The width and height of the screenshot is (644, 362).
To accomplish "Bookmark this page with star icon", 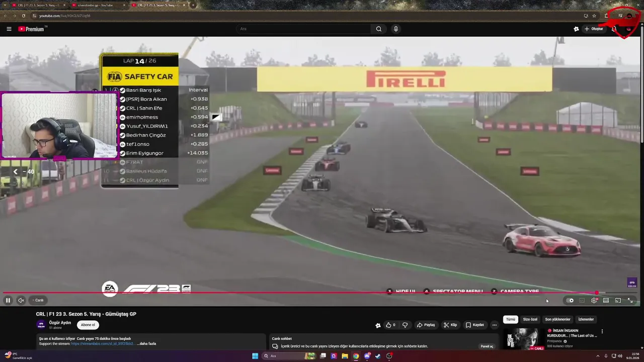I will pos(594,16).
